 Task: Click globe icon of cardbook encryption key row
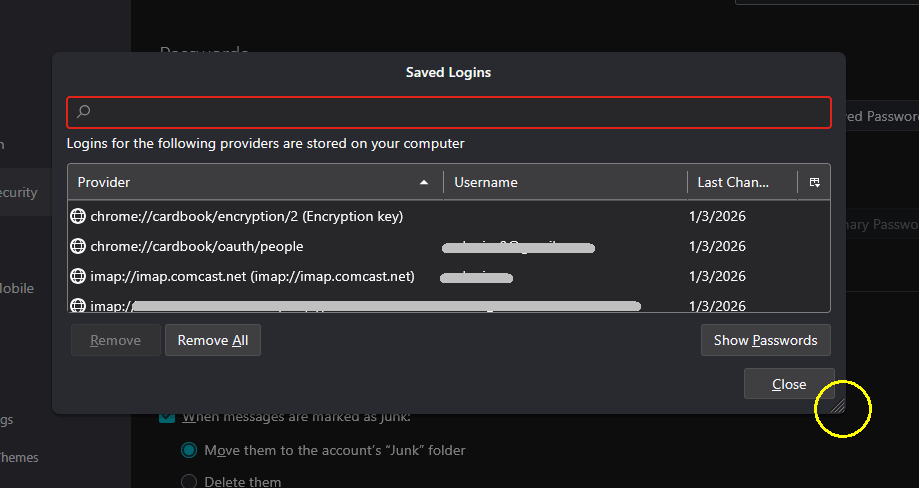77,216
